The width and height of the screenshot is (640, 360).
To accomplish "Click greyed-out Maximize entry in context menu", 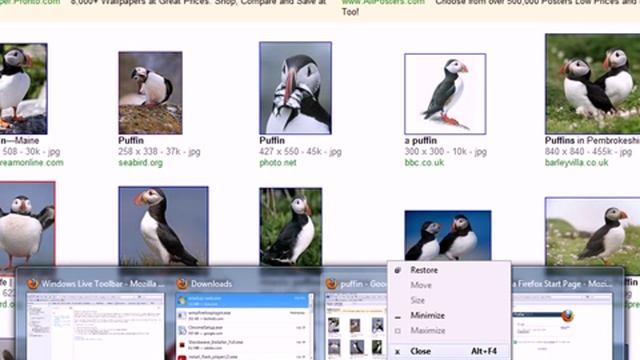I will [428, 331].
